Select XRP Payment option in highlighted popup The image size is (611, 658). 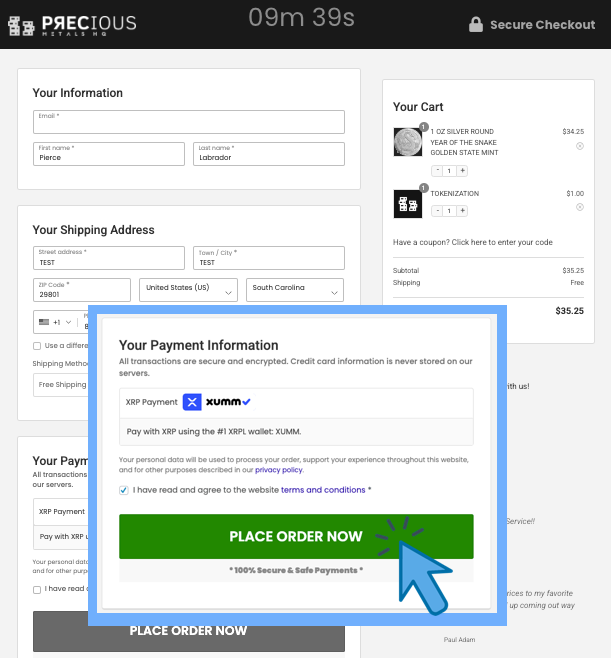296,403
